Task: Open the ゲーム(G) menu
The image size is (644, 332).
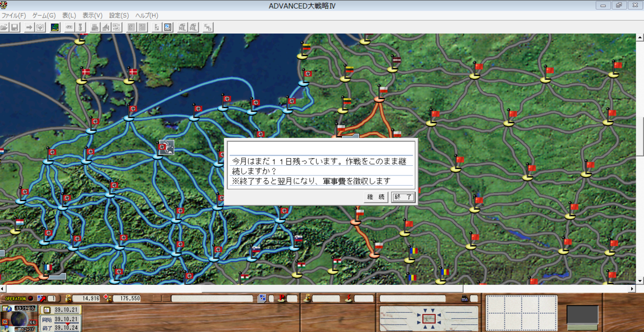Action: point(44,16)
